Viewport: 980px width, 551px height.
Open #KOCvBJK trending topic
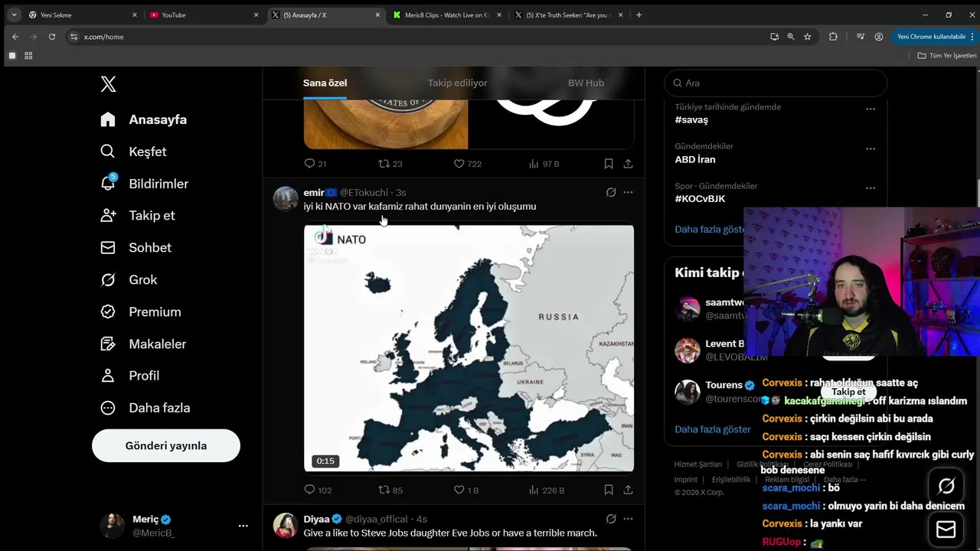click(x=700, y=199)
